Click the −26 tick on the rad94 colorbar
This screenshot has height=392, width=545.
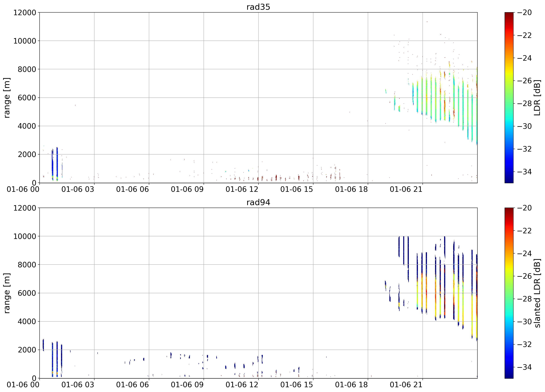[x=524, y=276]
